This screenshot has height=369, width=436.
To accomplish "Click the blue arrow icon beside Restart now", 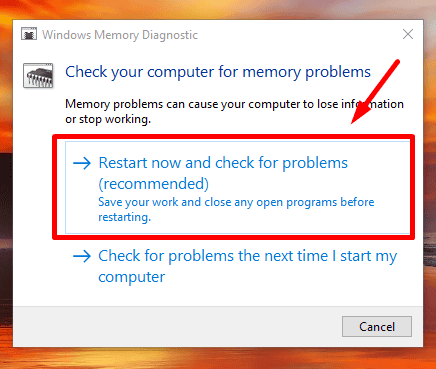I will pos(82,163).
